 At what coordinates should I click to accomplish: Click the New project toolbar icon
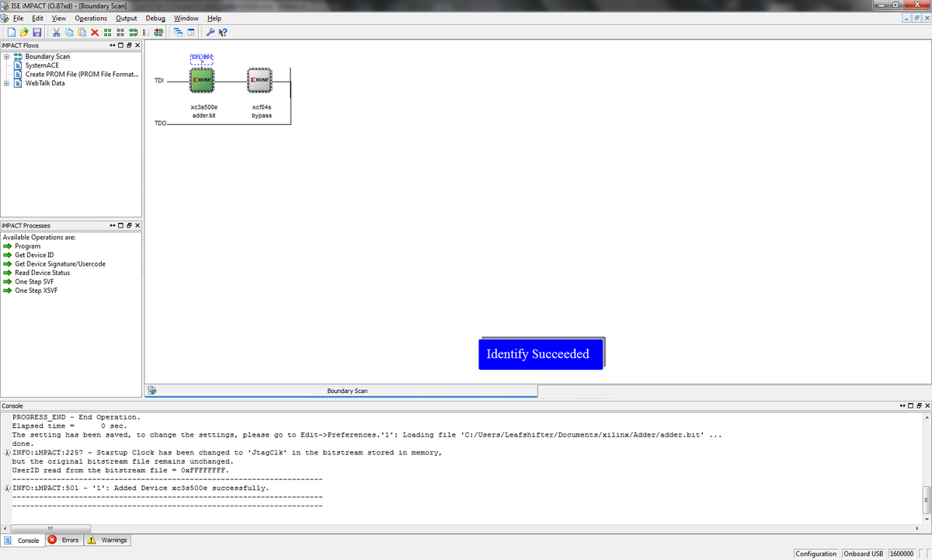coord(11,32)
